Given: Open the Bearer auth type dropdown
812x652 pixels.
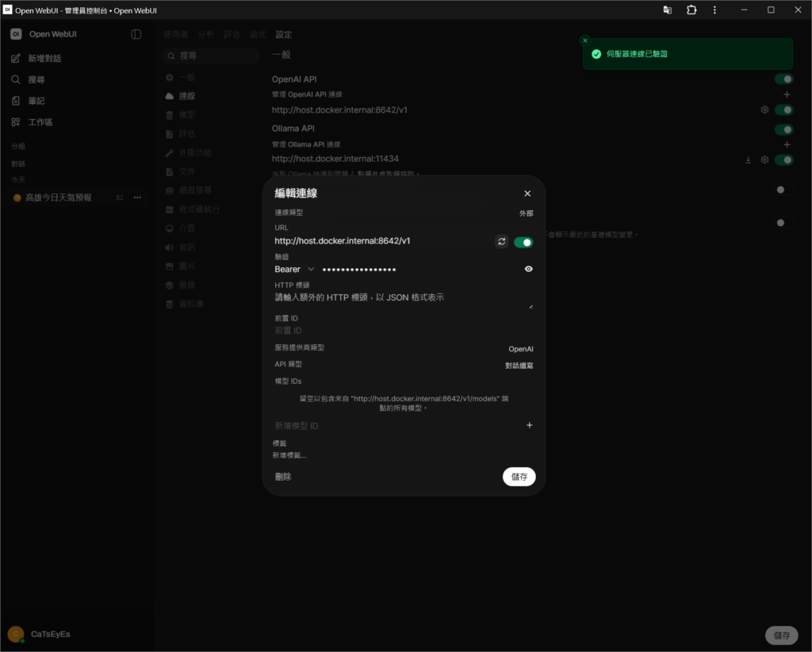Looking at the screenshot, I should 294,270.
